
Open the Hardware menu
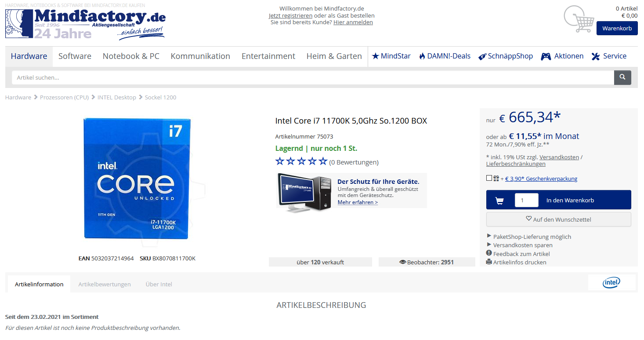[x=29, y=56]
